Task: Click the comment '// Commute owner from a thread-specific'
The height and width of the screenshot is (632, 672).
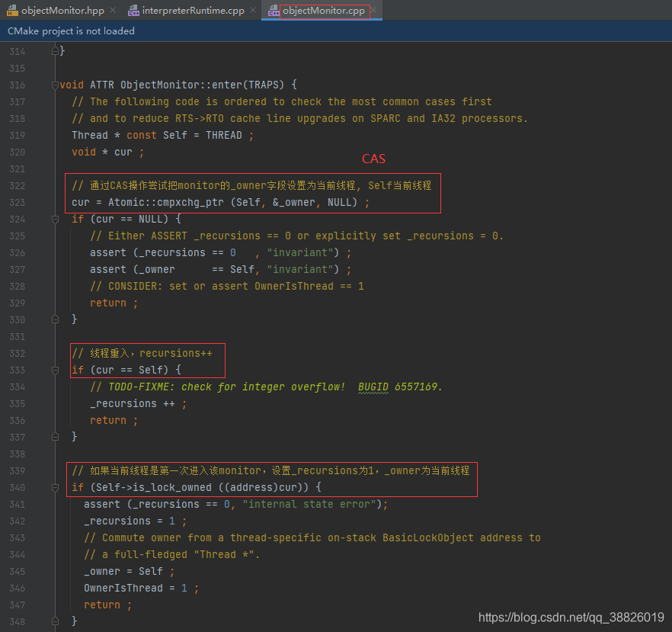Action: click(x=312, y=537)
